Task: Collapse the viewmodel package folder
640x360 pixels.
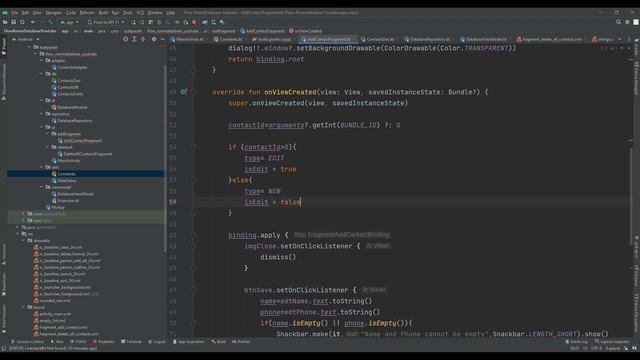Action: pos(42,187)
